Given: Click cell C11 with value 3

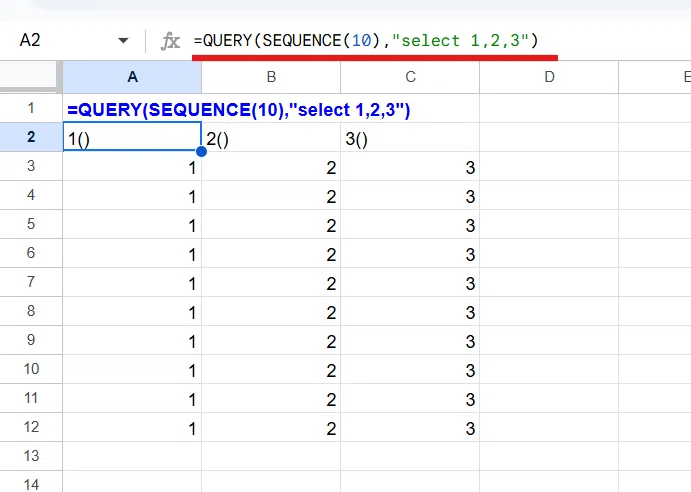Looking at the screenshot, I should click(410, 398).
